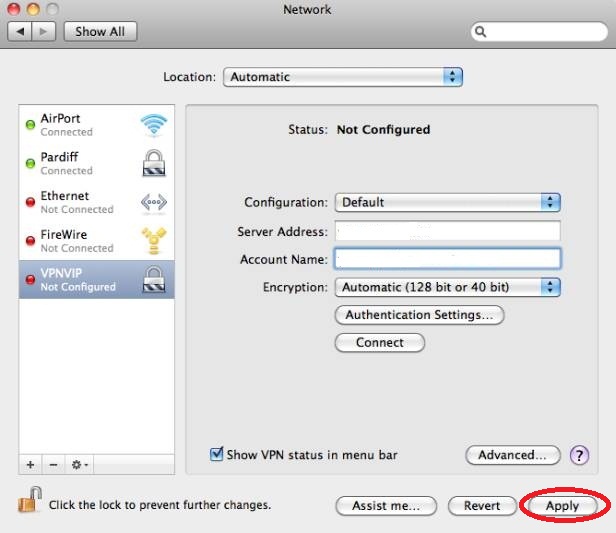Click the Apply button
This screenshot has width=616, height=533.
click(x=562, y=506)
